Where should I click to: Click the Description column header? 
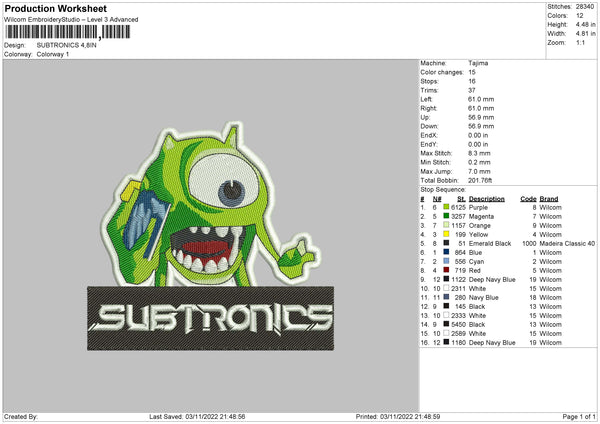click(486, 199)
